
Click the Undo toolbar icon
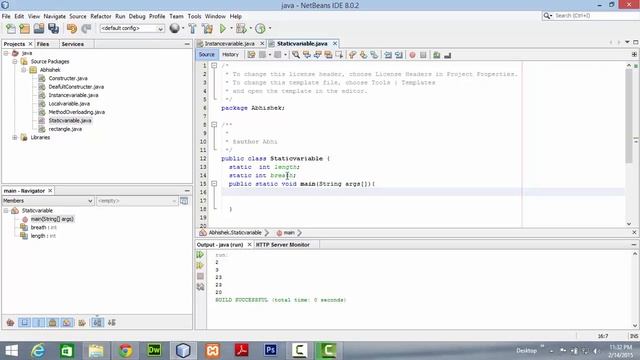tap(72, 28)
